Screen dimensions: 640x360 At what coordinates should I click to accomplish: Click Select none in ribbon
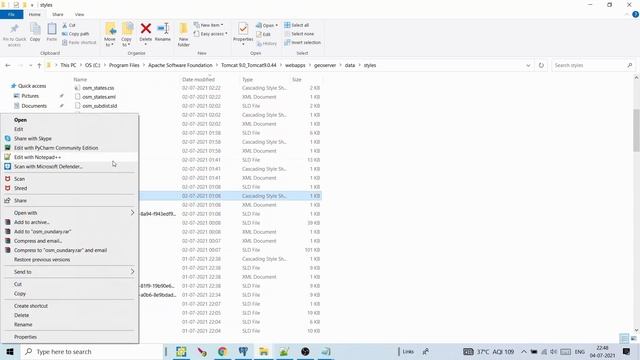299,34
